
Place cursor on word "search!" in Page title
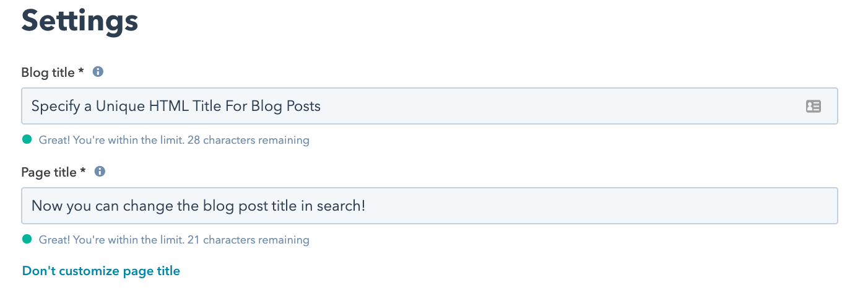click(342, 206)
